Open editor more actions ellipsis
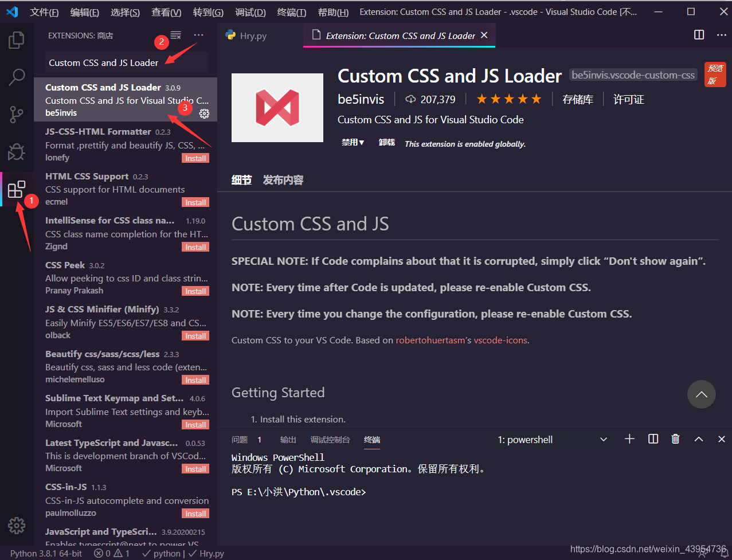The height and width of the screenshot is (560, 732). click(x=722, y=35)
